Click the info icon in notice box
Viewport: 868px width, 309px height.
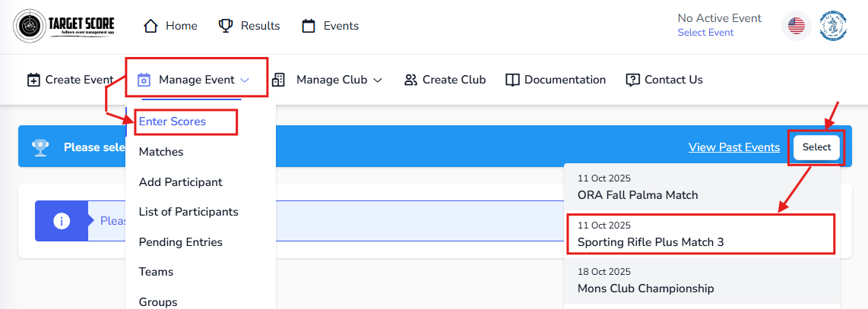coord(62,221)
